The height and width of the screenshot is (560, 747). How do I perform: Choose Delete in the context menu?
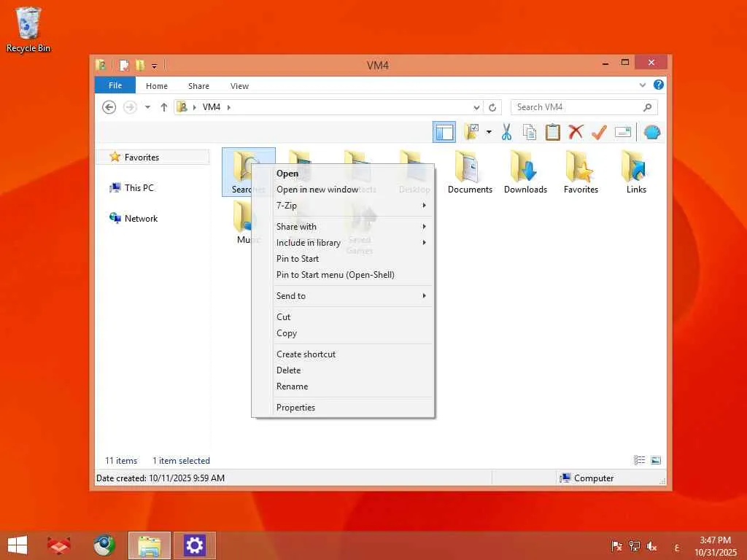coord(343,370)
